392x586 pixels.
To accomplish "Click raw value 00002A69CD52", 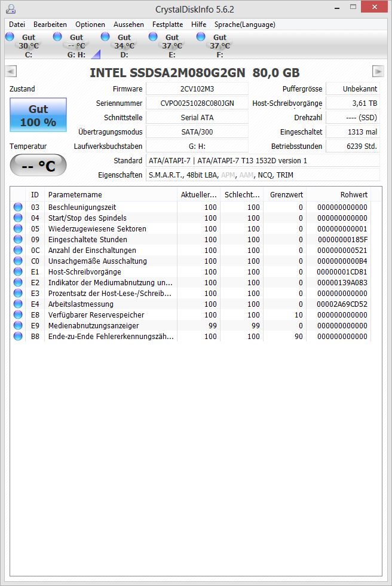I will [342, 304].
